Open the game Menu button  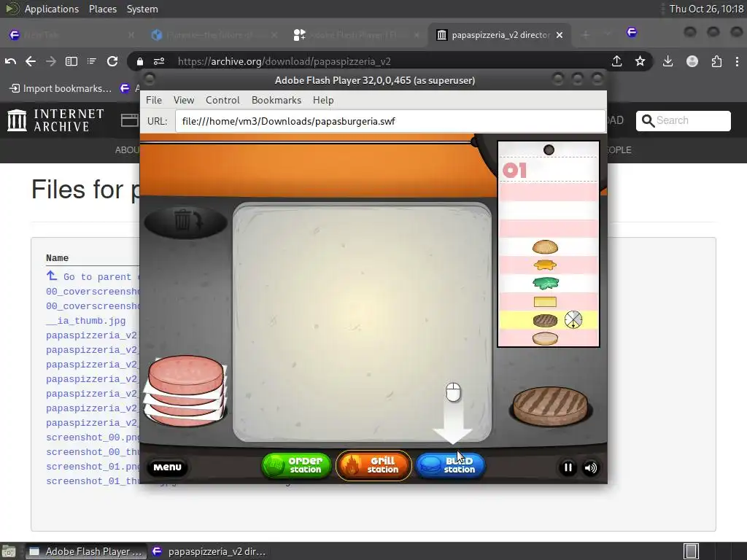click(167, 467)
